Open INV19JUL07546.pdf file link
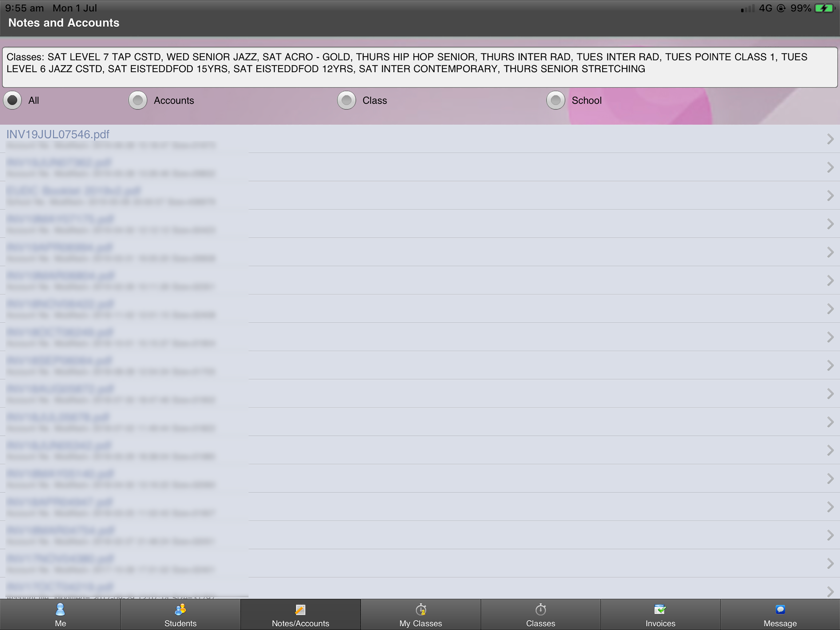The width and height of the screenshot is (840, 630). point(58,134)
